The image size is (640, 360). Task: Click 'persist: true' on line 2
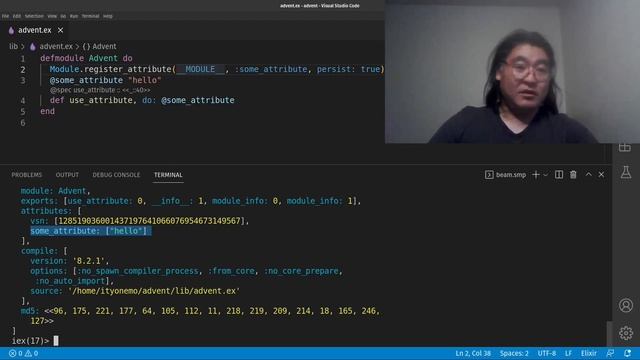(x=348, y=69)
